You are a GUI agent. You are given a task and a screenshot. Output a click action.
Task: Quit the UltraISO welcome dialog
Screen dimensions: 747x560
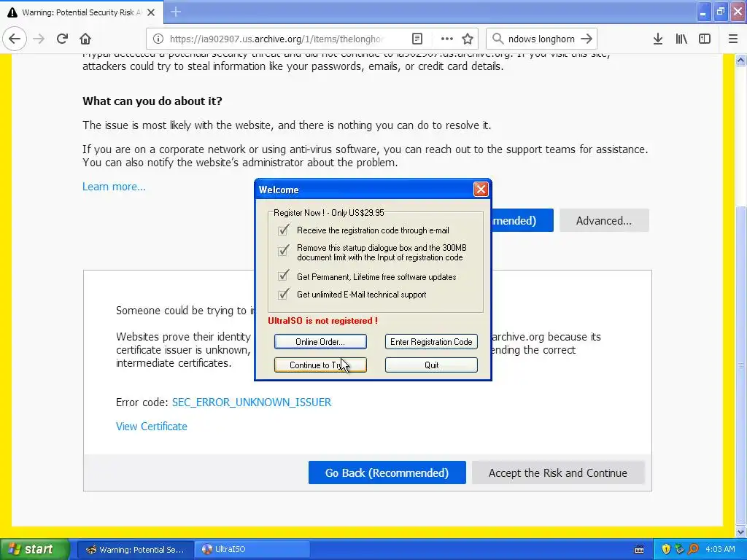(x=431, y=365)
